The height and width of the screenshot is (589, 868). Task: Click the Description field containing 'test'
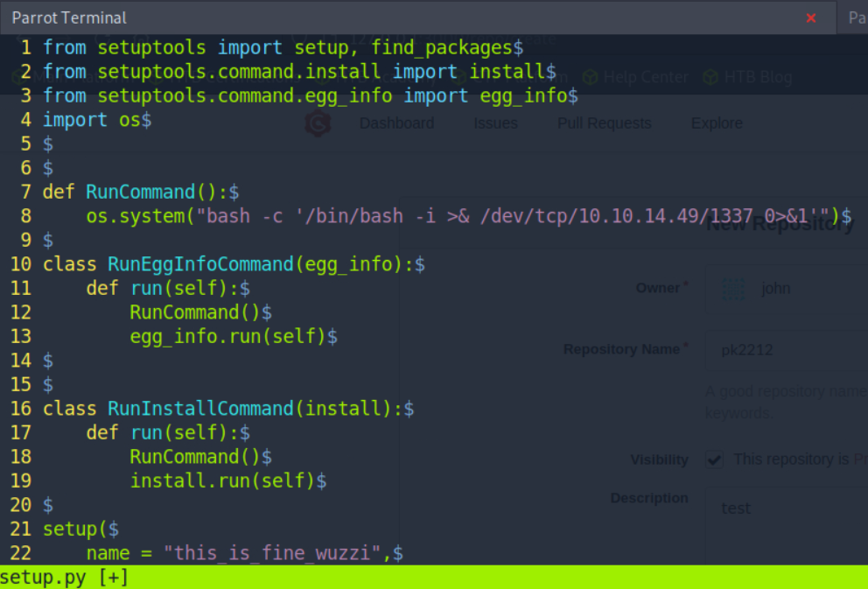click(787, 526)
